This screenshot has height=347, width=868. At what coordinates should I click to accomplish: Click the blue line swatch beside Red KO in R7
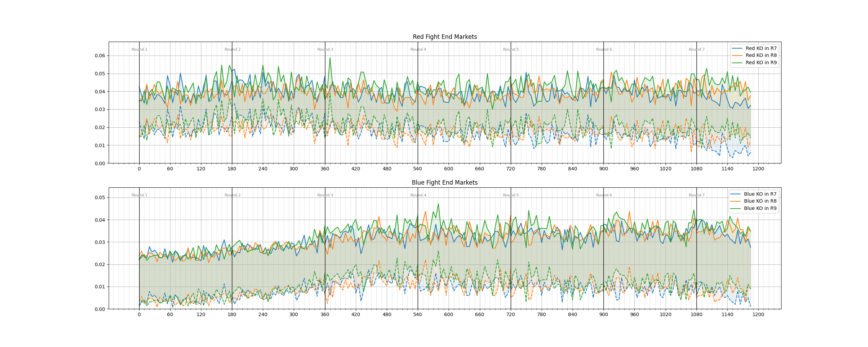point(737,49)
